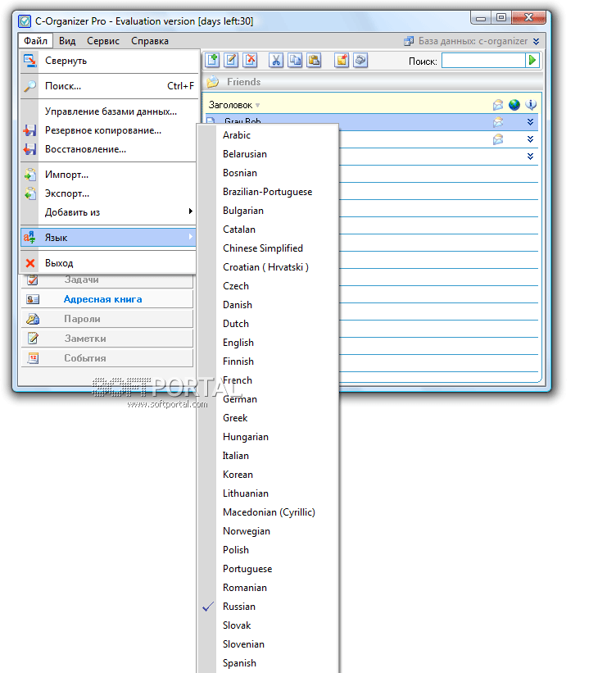Click the Пароли keys icon
The width and height of the screenshot is (616, 673).
pyautogui.click(x=33, y=319)
